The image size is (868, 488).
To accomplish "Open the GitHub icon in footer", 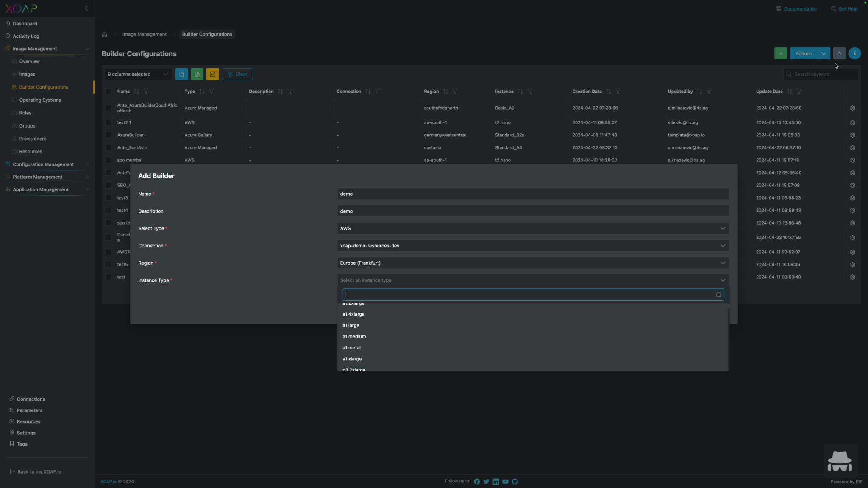I will pyautogui.click(x=515, y=482).
